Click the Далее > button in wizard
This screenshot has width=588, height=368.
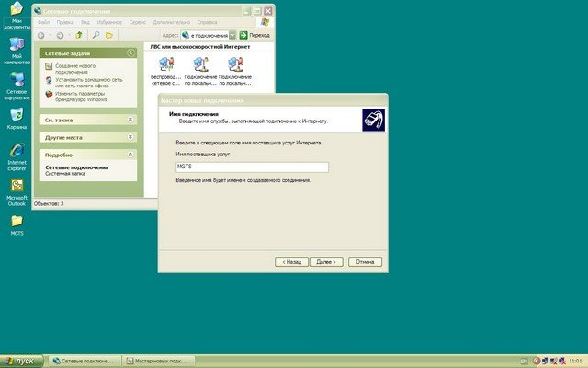pyautogui.click(x=325, y=261)
